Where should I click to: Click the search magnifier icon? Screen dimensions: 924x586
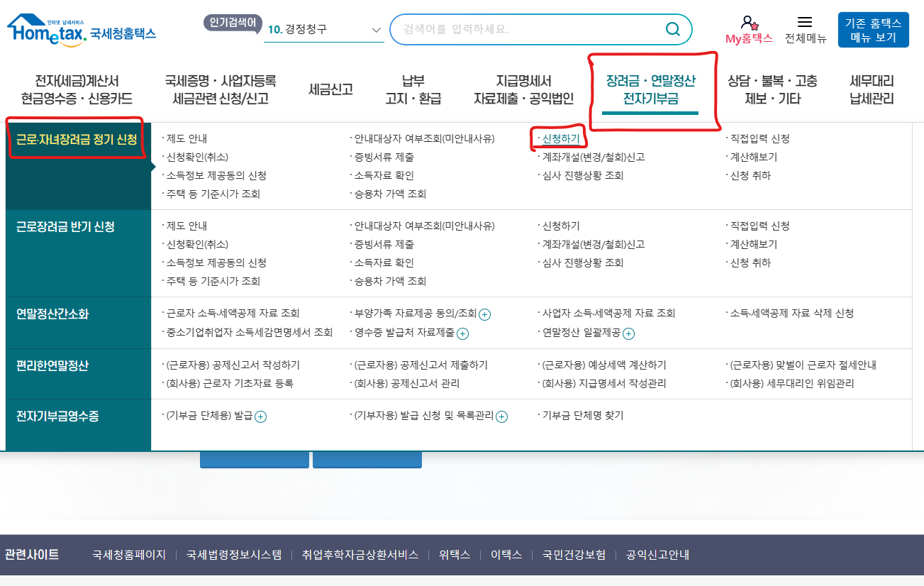672,29
